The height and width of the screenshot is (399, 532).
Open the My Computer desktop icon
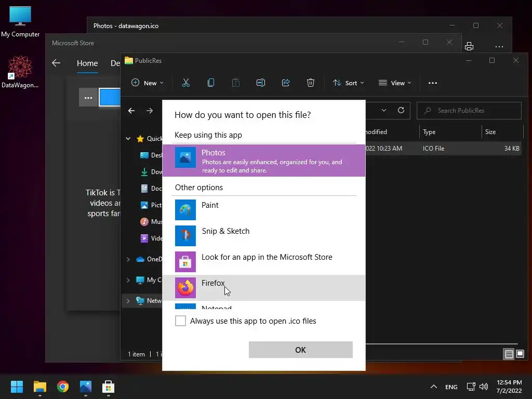(20, 22)
